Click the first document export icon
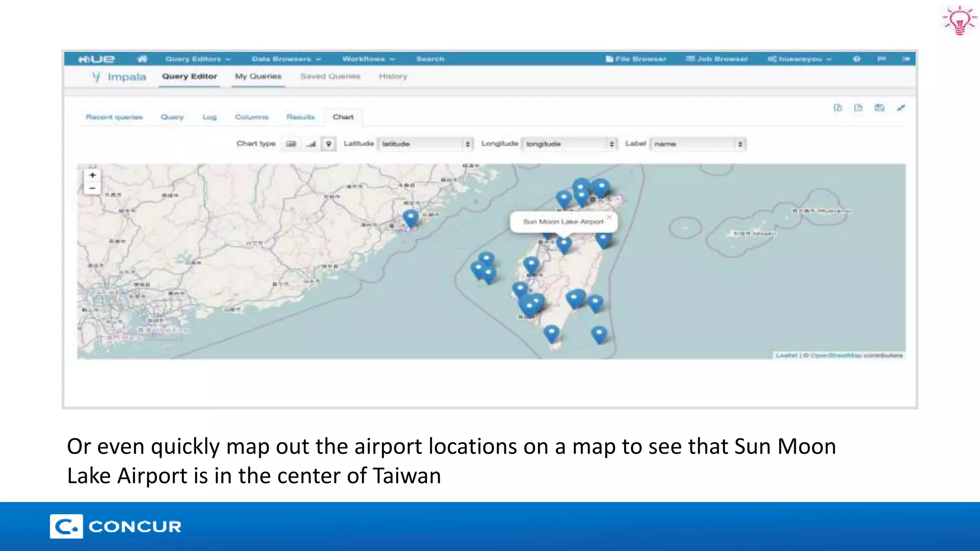 click(837, 108)
